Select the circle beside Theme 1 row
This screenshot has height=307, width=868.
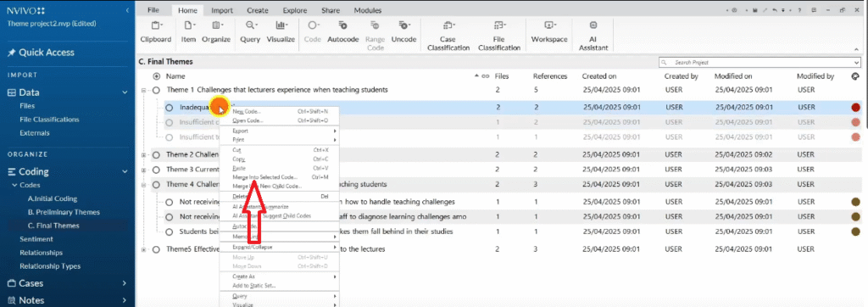[x=156, y=90]
